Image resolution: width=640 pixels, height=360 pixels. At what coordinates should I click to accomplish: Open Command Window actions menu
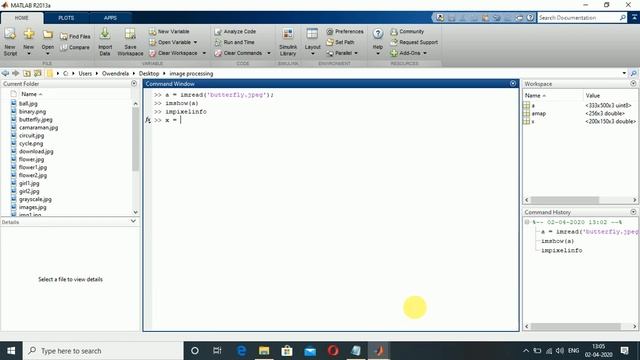(513, 84)
